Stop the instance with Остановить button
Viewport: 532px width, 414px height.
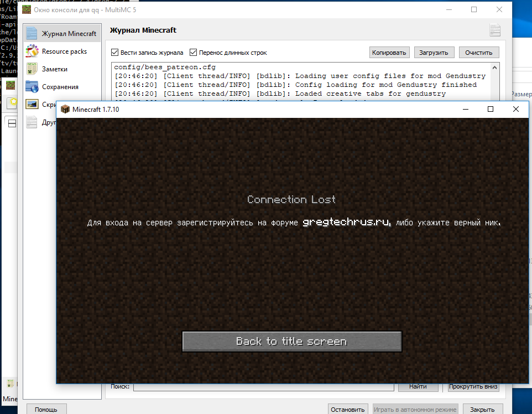pyautogui.click(x=348, y=410)
